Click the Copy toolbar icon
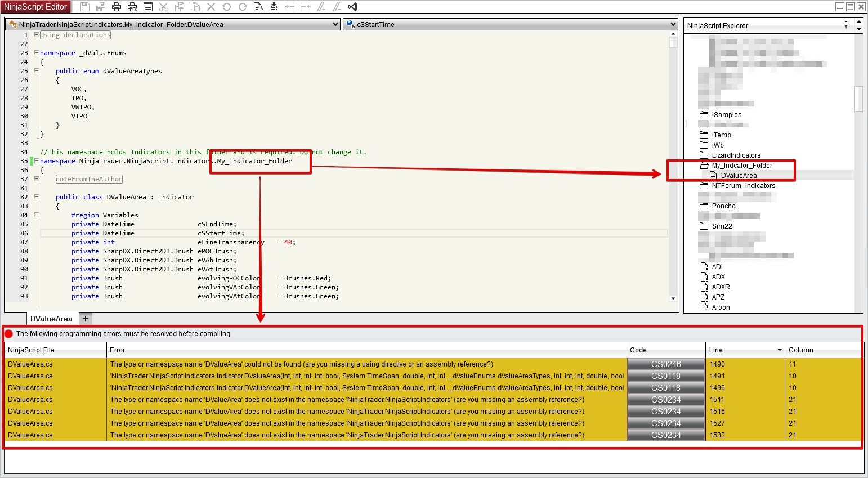Image resolution: width=868 pixels, height=478 pixels. 180,7
